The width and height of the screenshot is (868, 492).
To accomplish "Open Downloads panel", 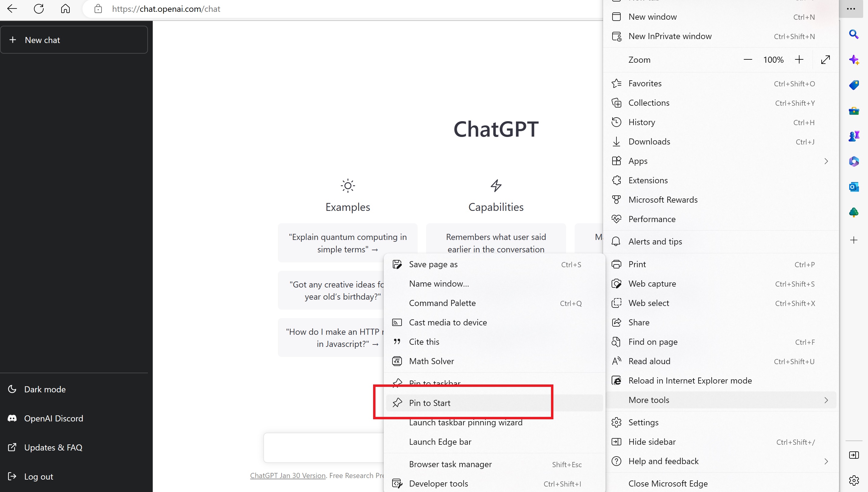I will click(649, 141).
